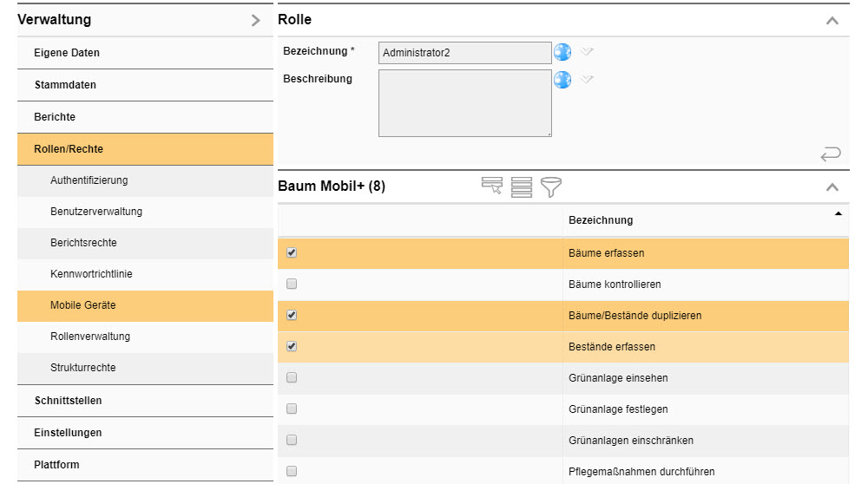Screen dimensions: 868x484
Task: Select the Grünanlage einsehen row text
Action: 618,378
